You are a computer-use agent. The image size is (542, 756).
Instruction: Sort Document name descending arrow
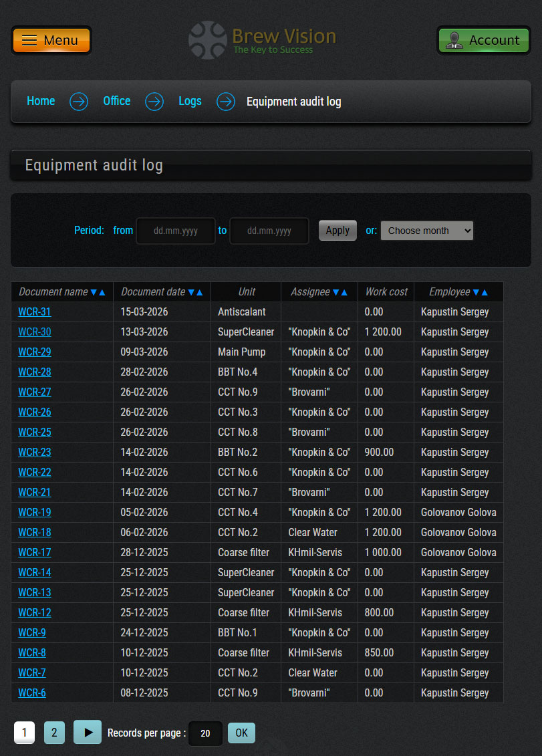tap(94, 292)
